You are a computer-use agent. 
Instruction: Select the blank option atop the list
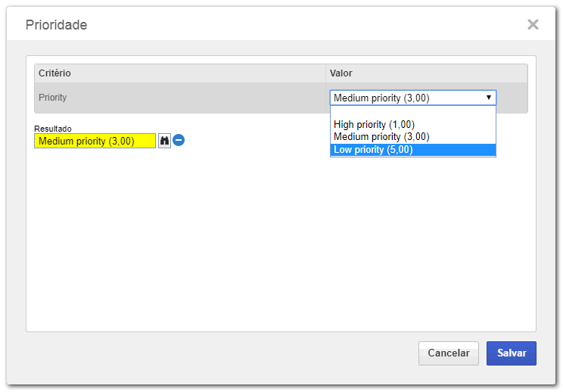[413, 112]
